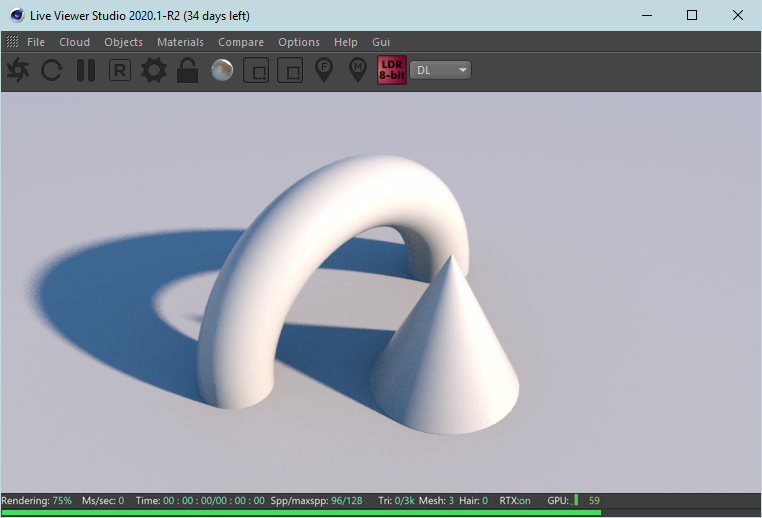Open the Help menu
This screenshot has width=762, height=518.
pos(346,42)
